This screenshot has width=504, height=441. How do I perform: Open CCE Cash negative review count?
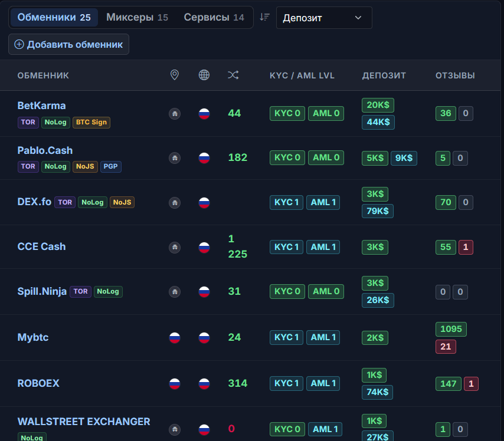click(466, 247)
